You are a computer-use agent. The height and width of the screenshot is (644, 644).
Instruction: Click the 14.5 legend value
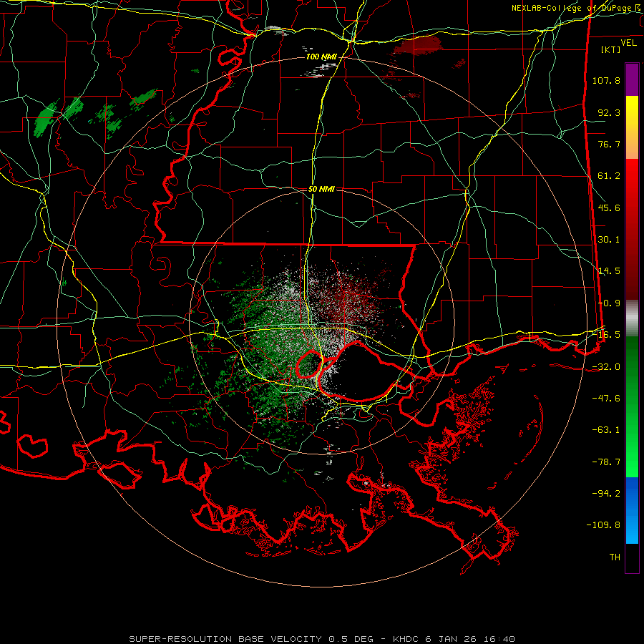click(609, 271)
